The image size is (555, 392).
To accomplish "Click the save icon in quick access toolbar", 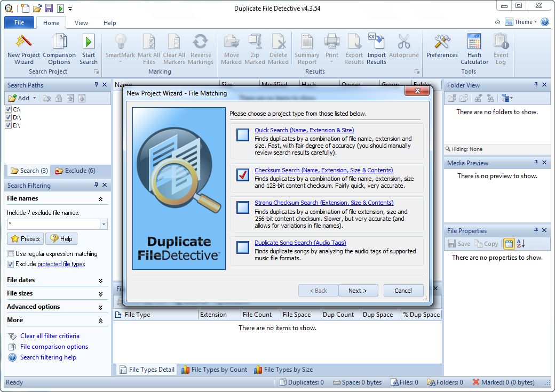I will pyautogui.click(x=49, y=9).
